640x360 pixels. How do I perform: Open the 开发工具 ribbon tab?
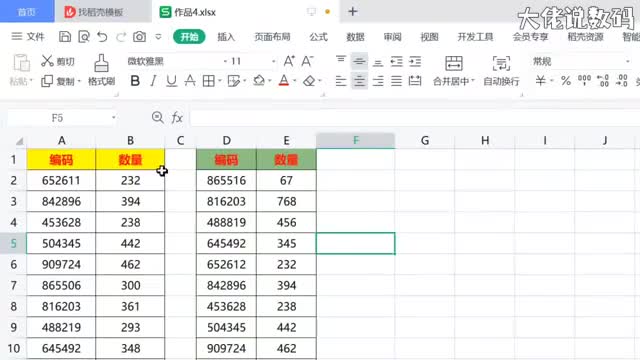point(475,37)
